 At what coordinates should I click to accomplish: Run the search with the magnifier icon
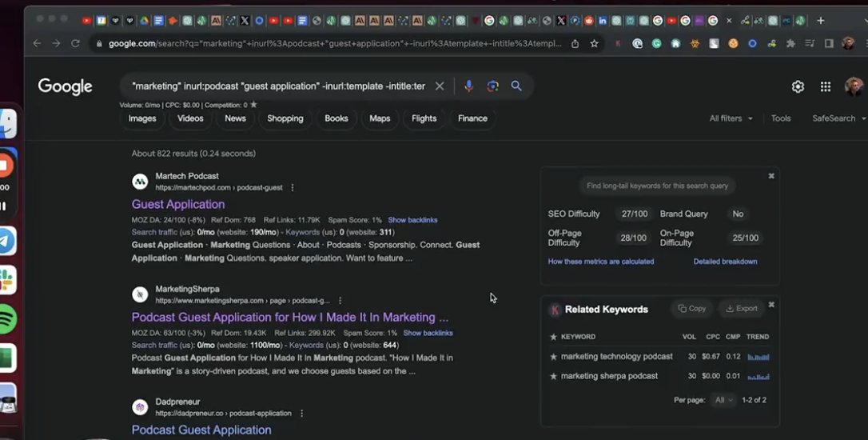pos(516,86)
